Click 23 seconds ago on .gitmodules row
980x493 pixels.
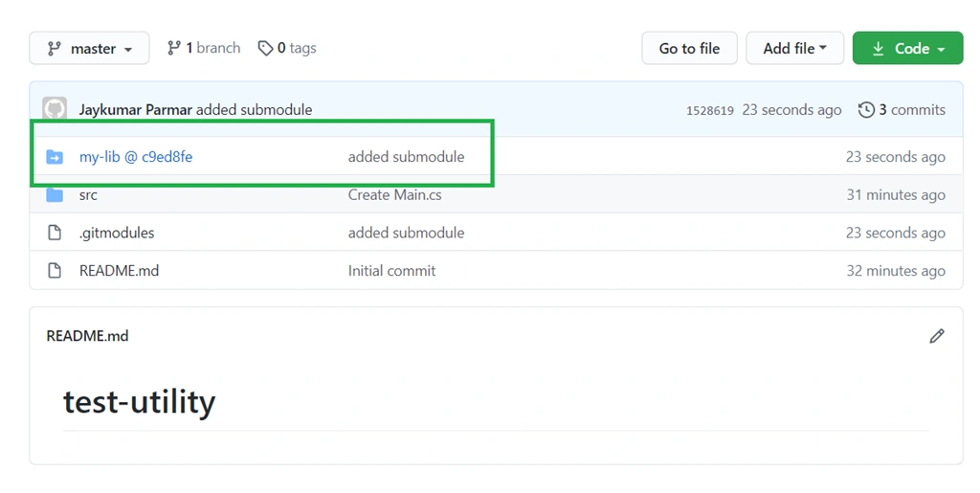(x=896, y=233)
